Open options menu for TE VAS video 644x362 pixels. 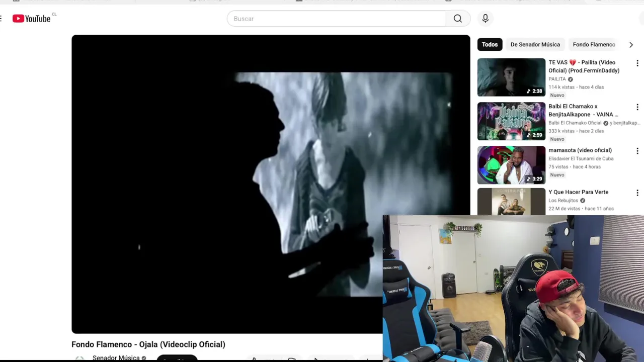[x=637, y=63]
